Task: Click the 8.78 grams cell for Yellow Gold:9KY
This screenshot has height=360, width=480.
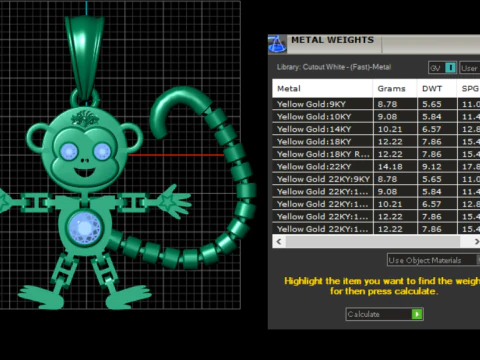Action: coord(395,104)
